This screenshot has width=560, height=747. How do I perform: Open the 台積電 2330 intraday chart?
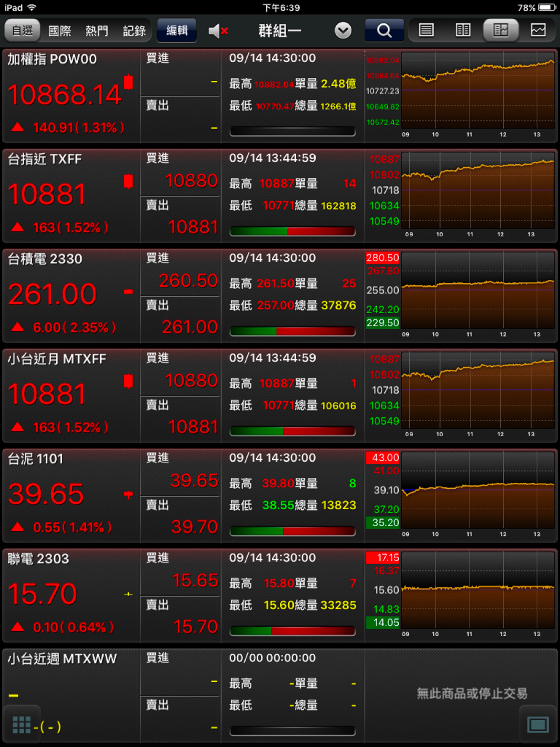pyautogui.click(x=478, y=290)
